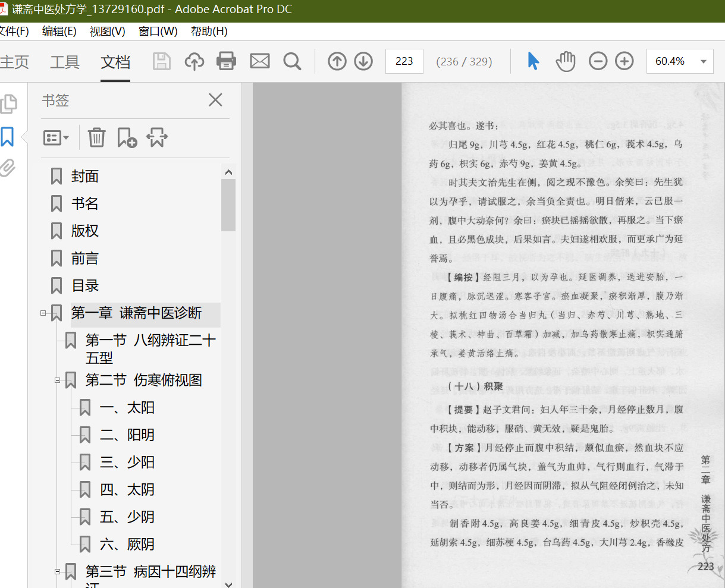Delete selected bookmark with trash icon
Viewport: 725px width, 588px height.
click(x=96, y=137)
